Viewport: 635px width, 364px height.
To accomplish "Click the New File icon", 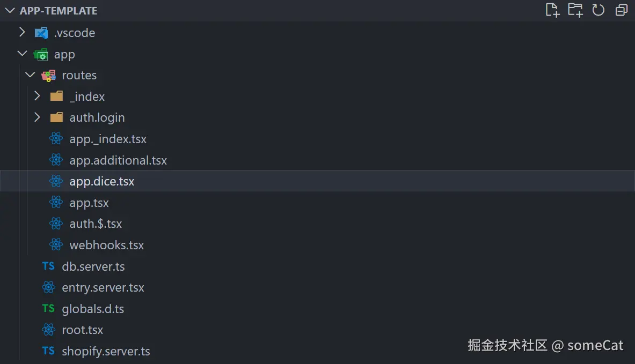I will coord(552,10).
